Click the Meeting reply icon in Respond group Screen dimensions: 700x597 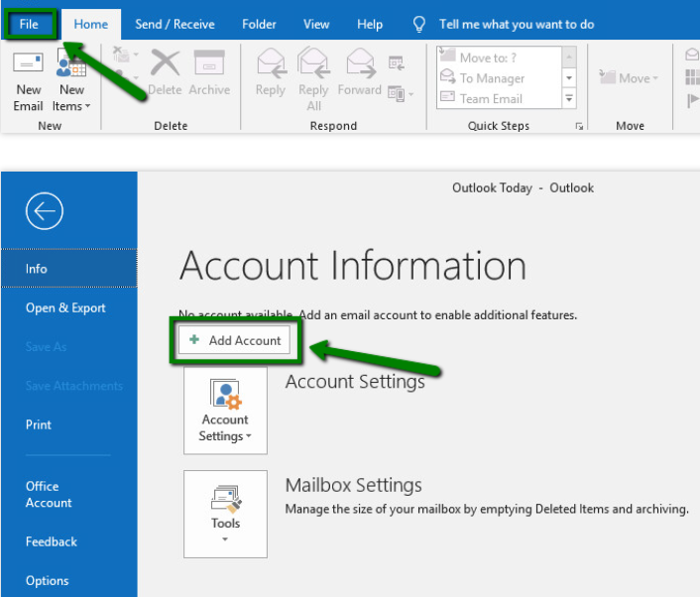pyautogui.click(x=396, y=62)
